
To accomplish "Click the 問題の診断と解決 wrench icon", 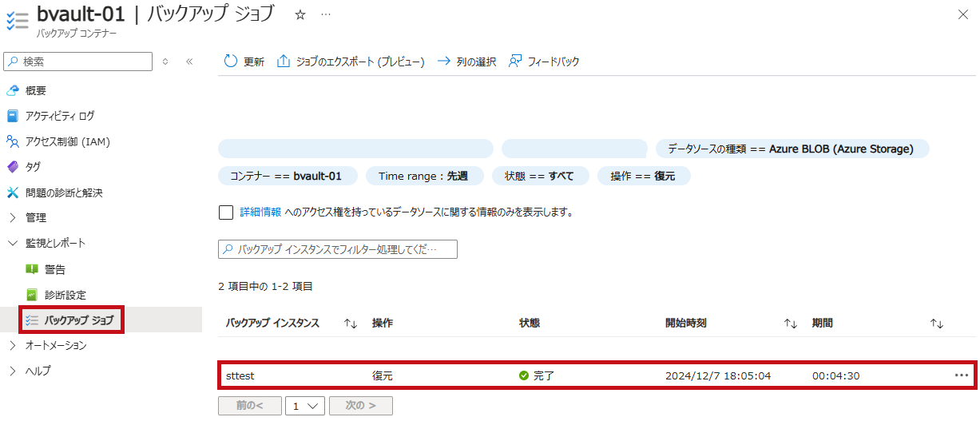I will (12, 193).
